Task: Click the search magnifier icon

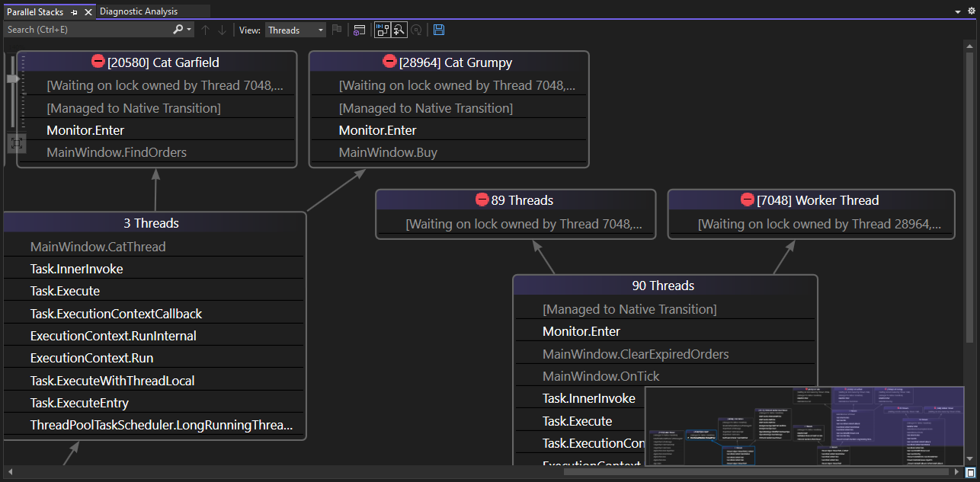Action: (x=178, y=30)
